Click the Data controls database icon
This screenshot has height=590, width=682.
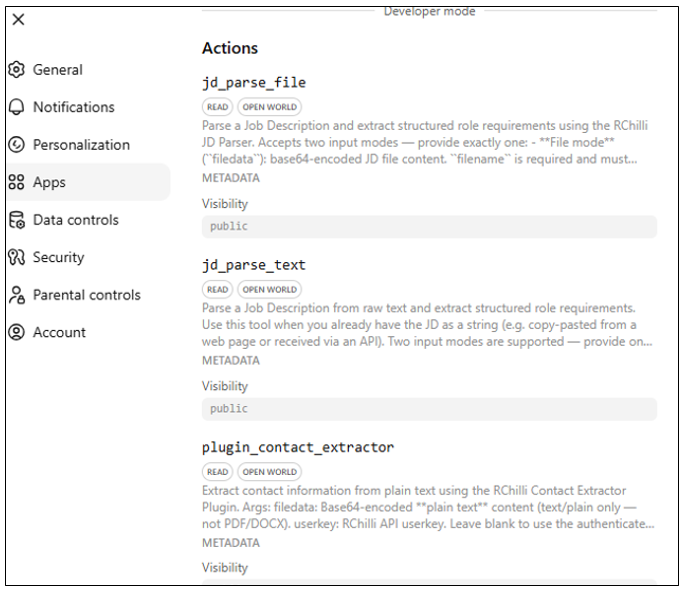(17, 220)
